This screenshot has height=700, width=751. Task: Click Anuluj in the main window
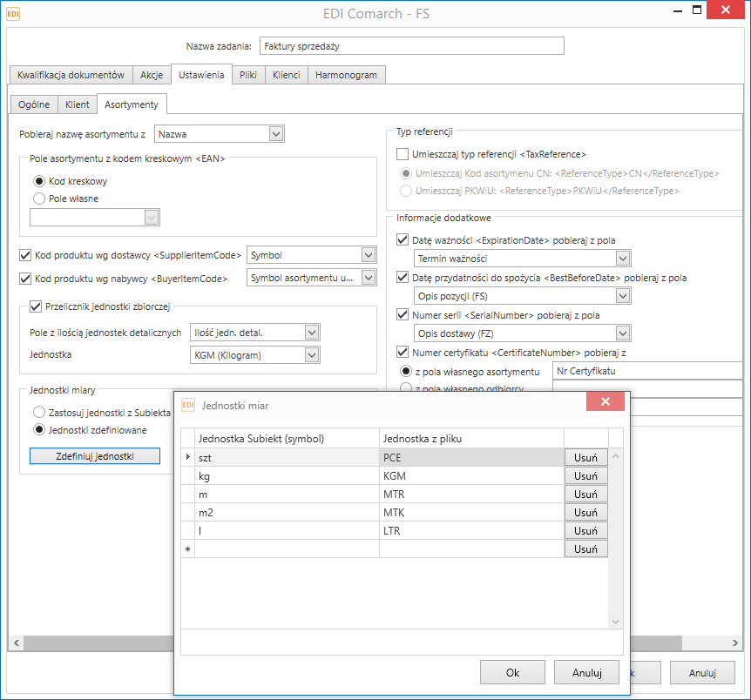pyautogui.click(x=702, y=673)
